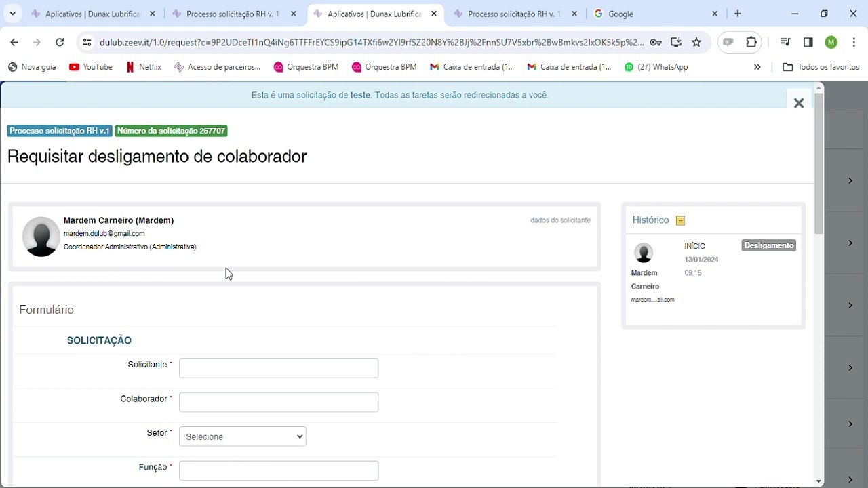Click Processo solicitação RH v.1 badge

click(x=60, y=131)
